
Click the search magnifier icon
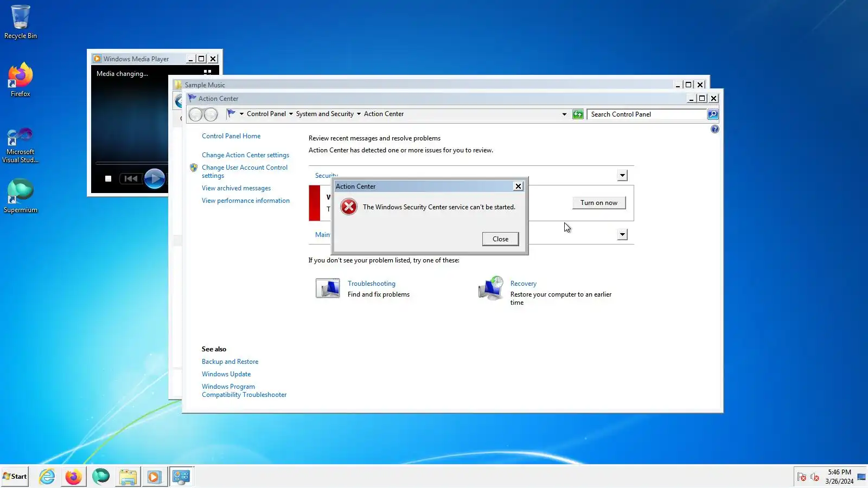(x=713, y=114)
